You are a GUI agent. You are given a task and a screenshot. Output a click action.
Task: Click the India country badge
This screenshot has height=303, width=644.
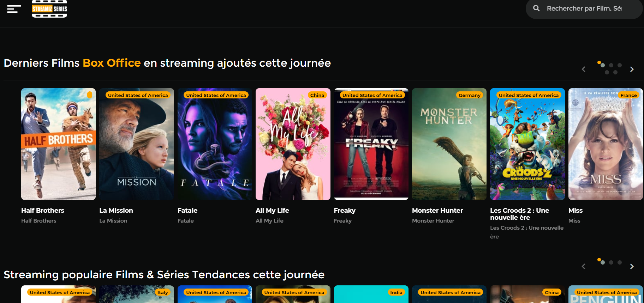[x=396, y=292]
